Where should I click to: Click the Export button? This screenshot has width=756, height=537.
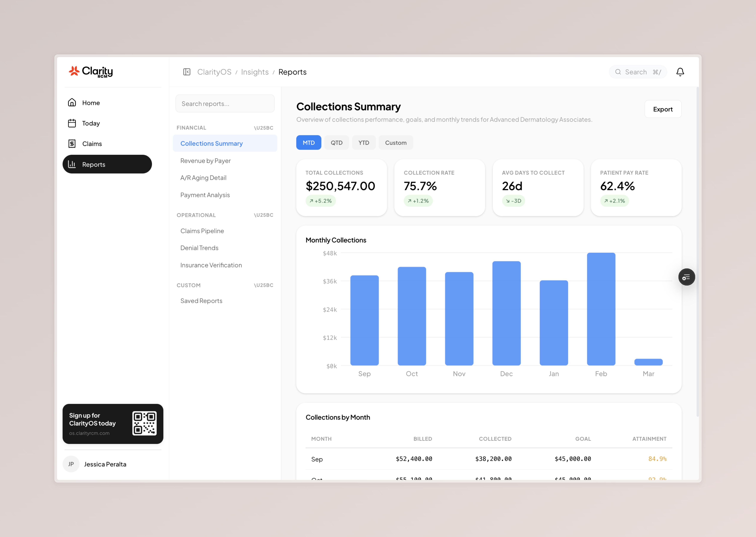pos(663,109)
